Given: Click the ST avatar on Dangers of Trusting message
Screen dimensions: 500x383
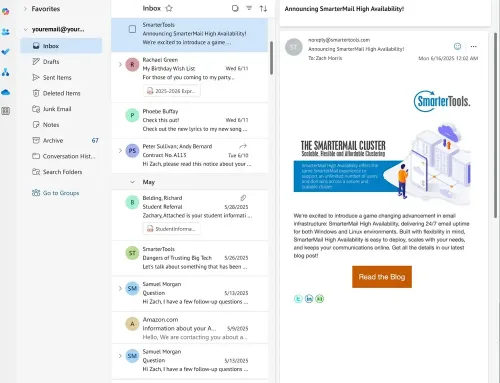Looking at the screenshot, I should coord(132,253).
